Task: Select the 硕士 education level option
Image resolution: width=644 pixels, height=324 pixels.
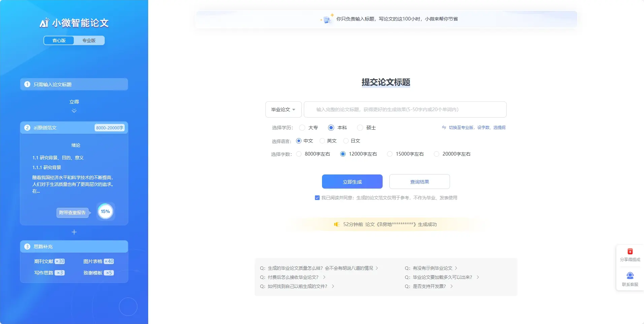Action: 360,128
